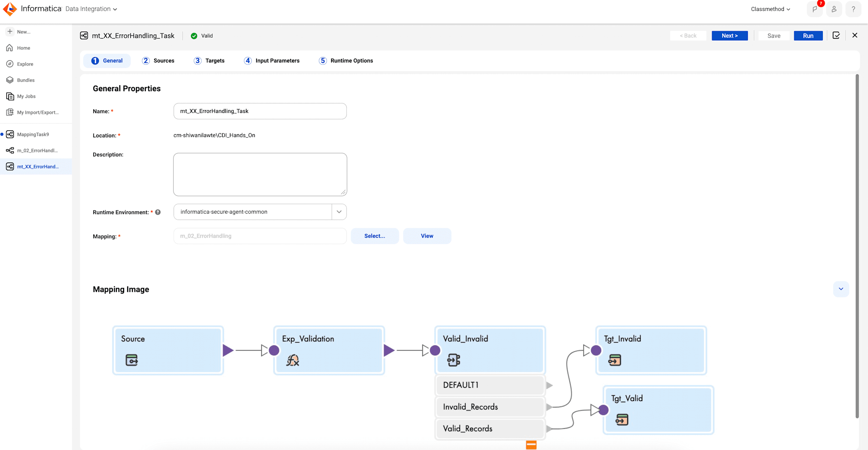Collapse the Mapping Image section
Viewport: 868px width, 450px height.
[841, 289]
